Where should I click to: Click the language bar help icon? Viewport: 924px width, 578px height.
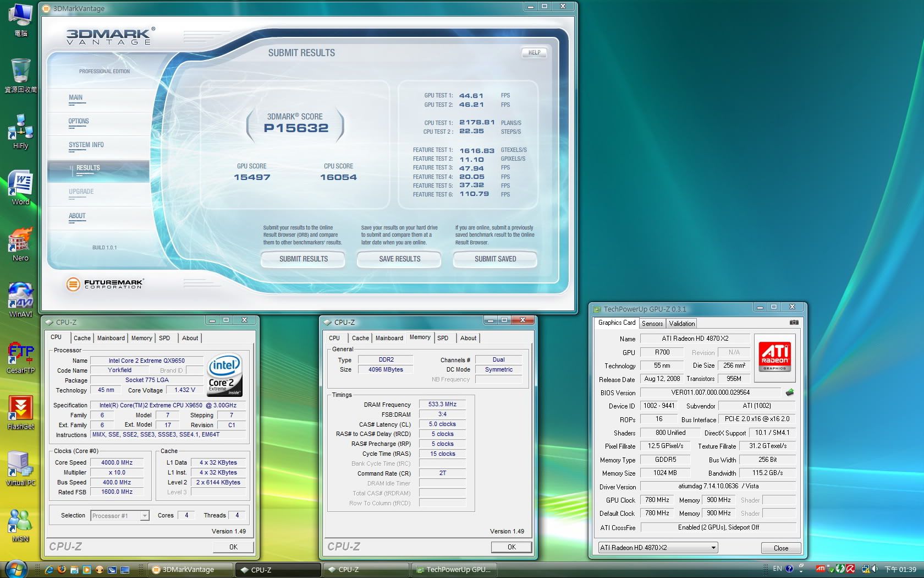[789, 569]
